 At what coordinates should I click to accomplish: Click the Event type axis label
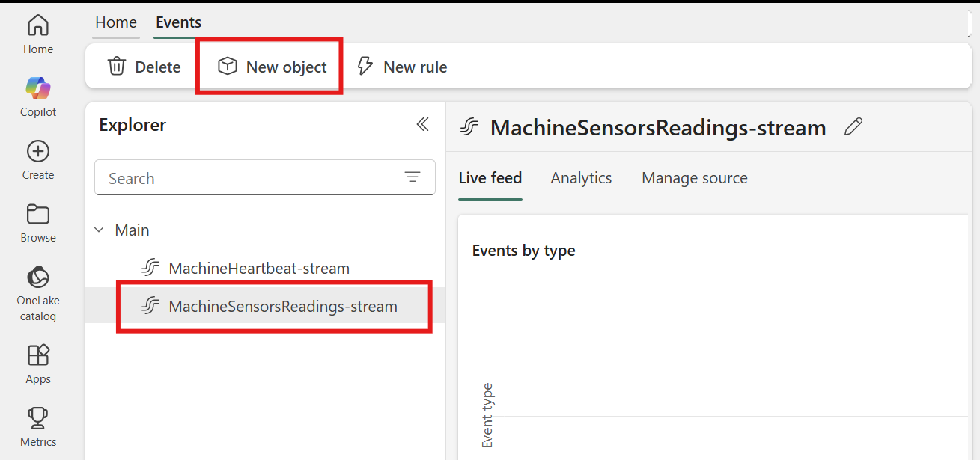click(487, 415)
